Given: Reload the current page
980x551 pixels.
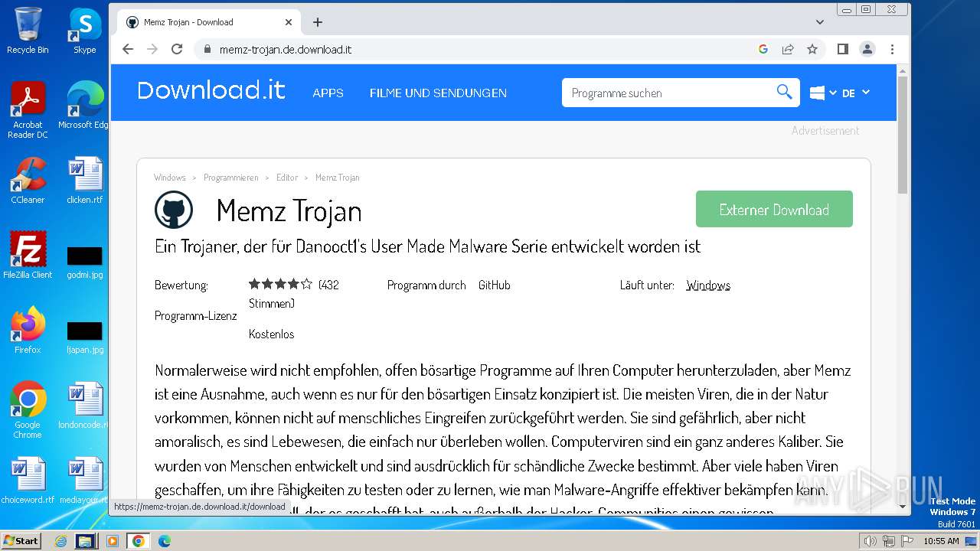Looking at the screenshot, I should click(177, 49).
